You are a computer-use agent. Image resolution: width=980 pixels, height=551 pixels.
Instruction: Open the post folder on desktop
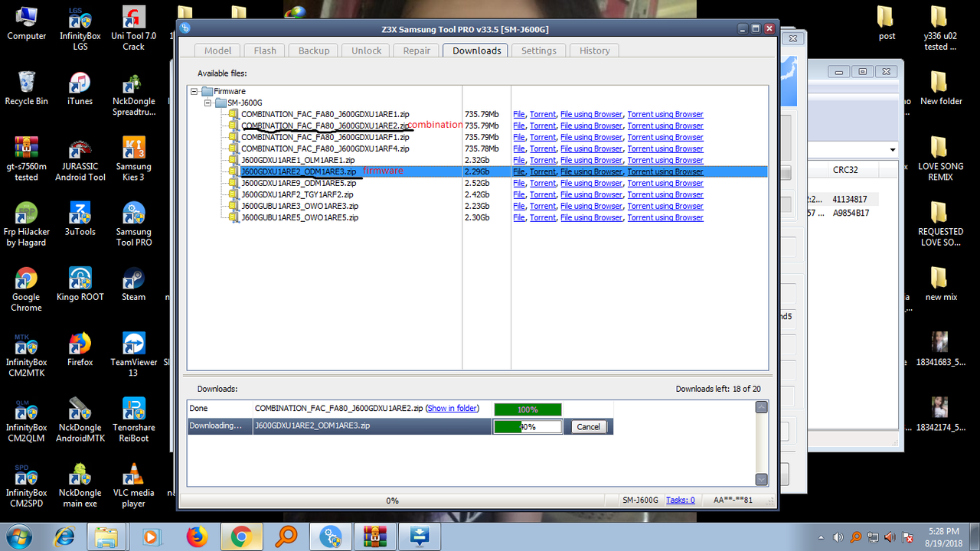coord(886,23)
